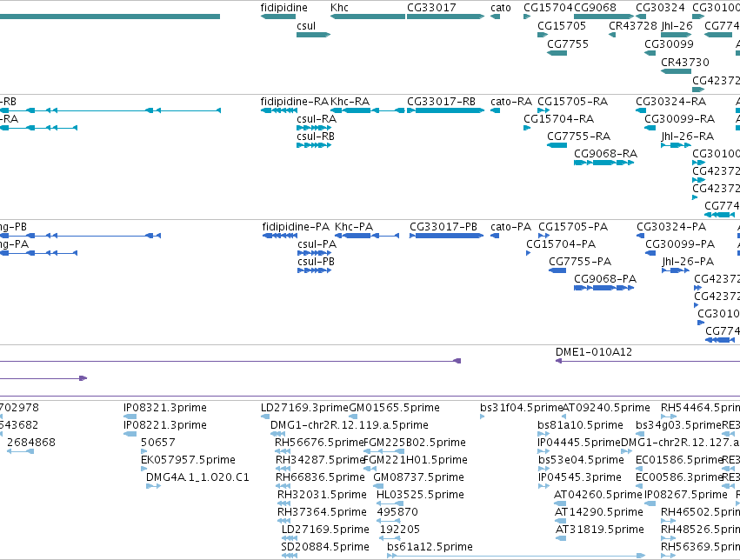This screenshot has width=740, height=560.
Task: Select the DMG4A.1_1.020.C1 EST label
Action: [197, 477]
